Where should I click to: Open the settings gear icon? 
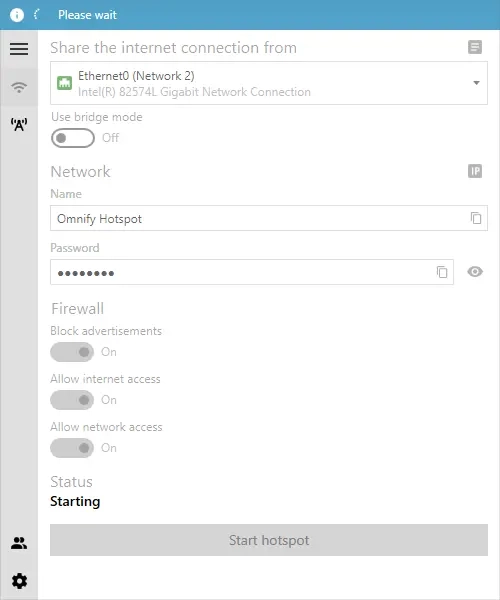point(19,581)
